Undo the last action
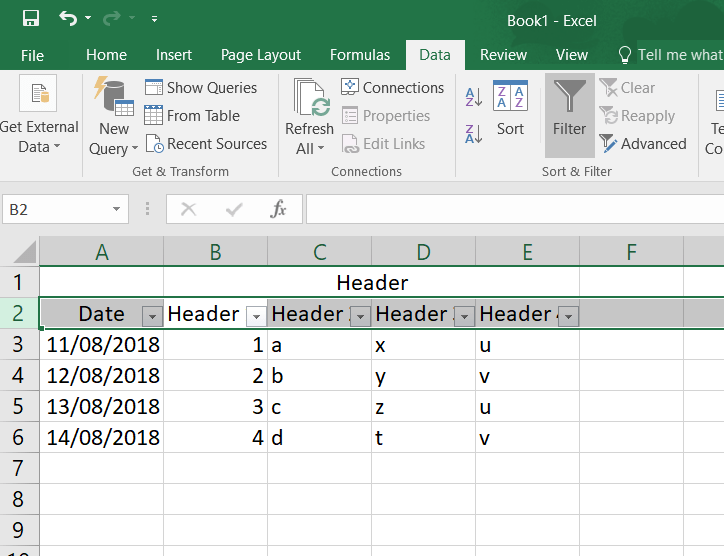724x556 pixels. [x=68, y=18]
